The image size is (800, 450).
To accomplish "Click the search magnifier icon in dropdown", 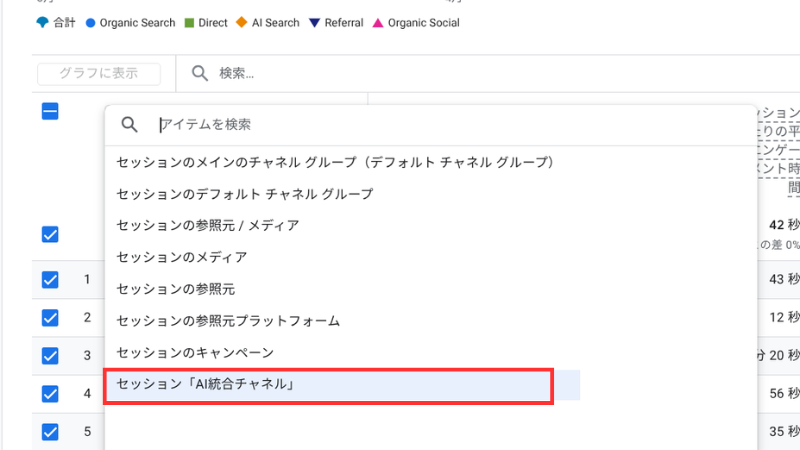I will point(129,125).
